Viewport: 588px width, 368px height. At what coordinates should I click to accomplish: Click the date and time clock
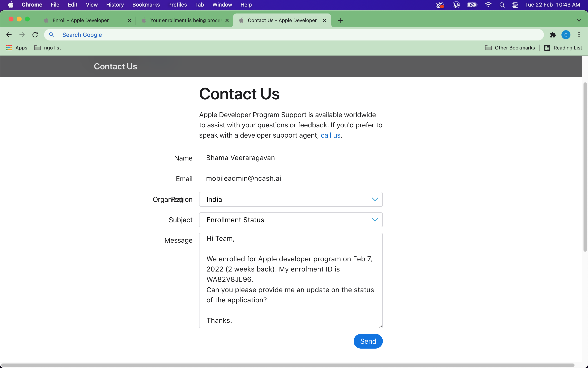coord(552,5)
